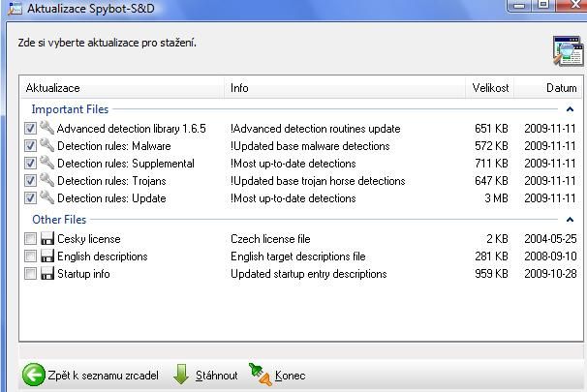Click the 651 KB size value
The width and height of the screenshot is (587, 392).
[x=491, y=129]
